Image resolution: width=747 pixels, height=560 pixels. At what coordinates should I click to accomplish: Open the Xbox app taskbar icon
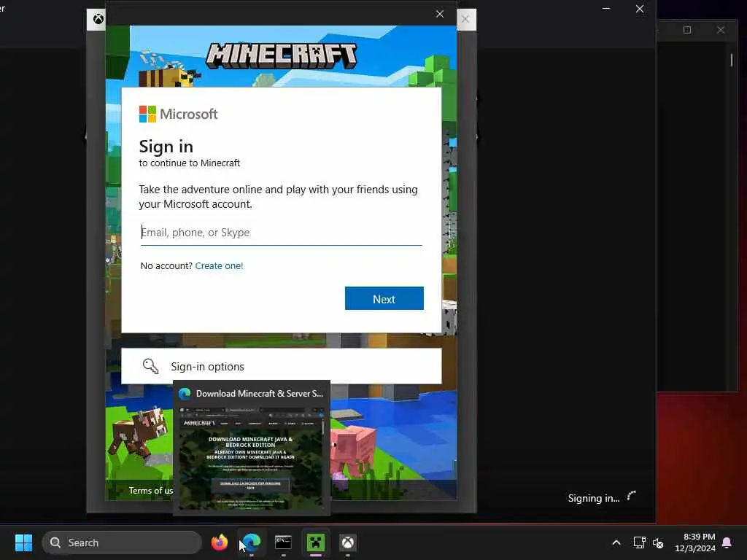[348, 542]
